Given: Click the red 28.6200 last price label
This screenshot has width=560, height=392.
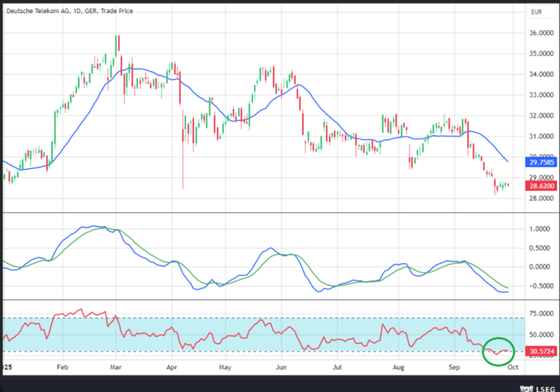Looking at the screenshot, I should coord(541,186).
